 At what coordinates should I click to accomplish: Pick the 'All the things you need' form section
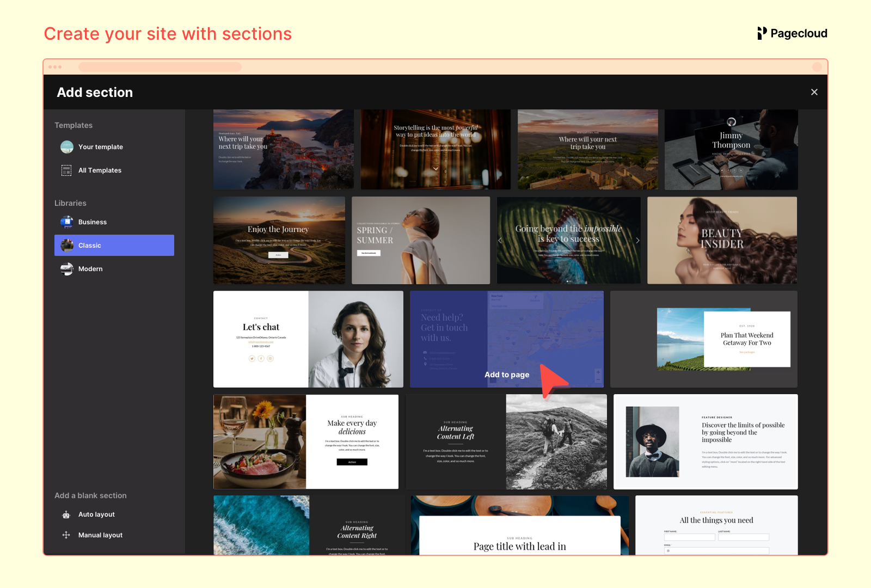(716, 525)
